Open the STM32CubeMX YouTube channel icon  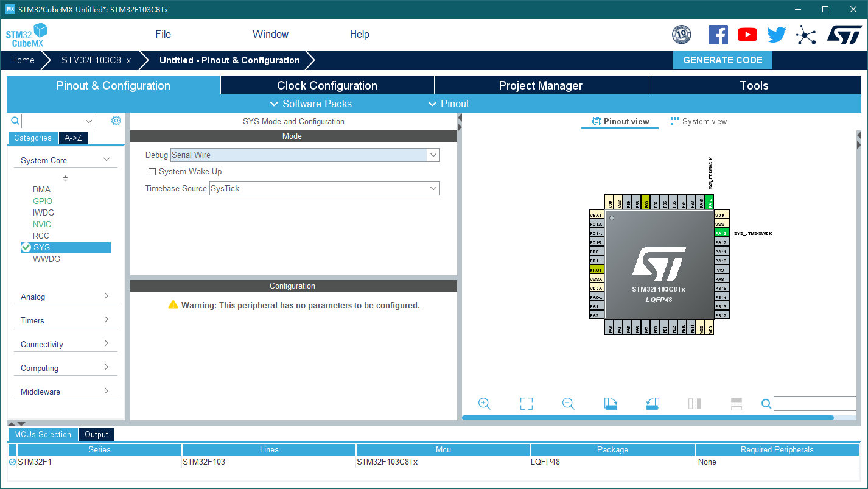(747, 35)
